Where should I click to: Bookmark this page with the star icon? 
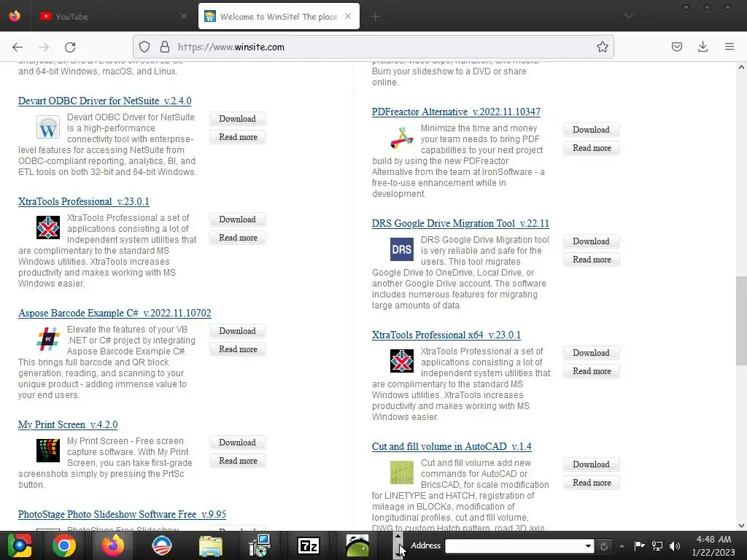(x=602, y=47)
